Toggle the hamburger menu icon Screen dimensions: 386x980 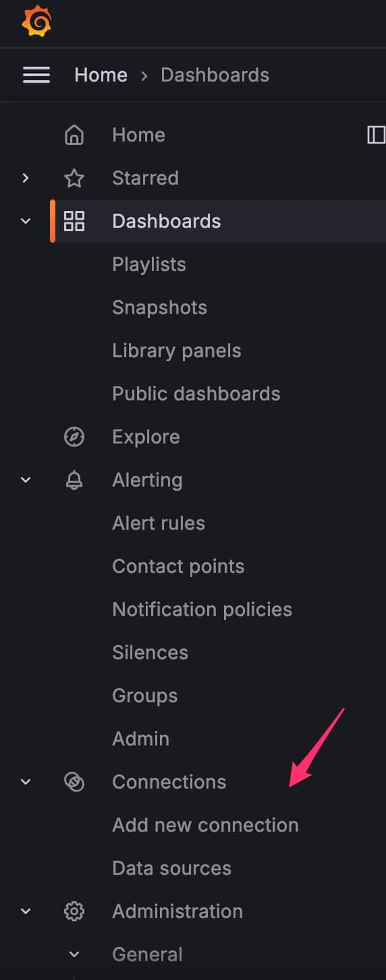click(x=36, y=75)
